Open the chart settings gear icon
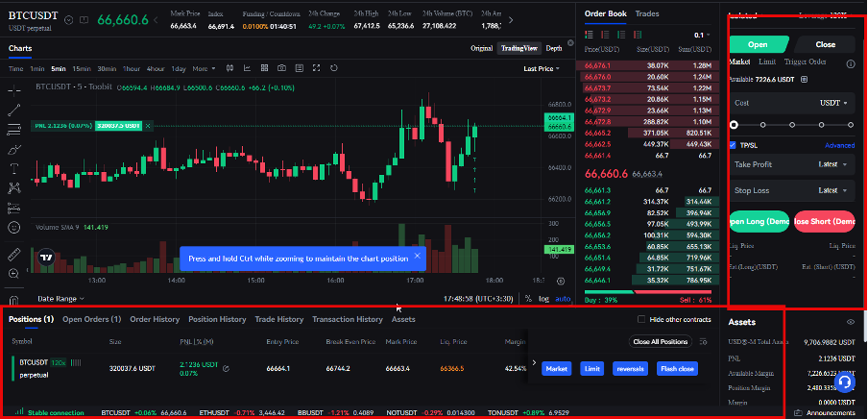 point(561,282)
